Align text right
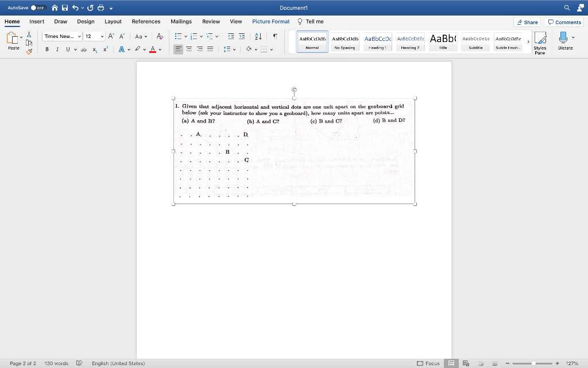 200,49
